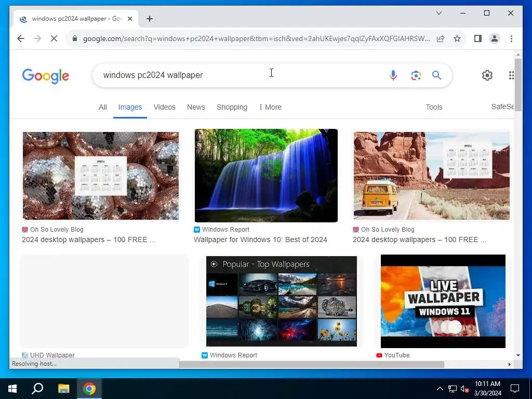The image size is (532, 399).
Task: Open the Chrome profile avatar
Action: (495, 38)
